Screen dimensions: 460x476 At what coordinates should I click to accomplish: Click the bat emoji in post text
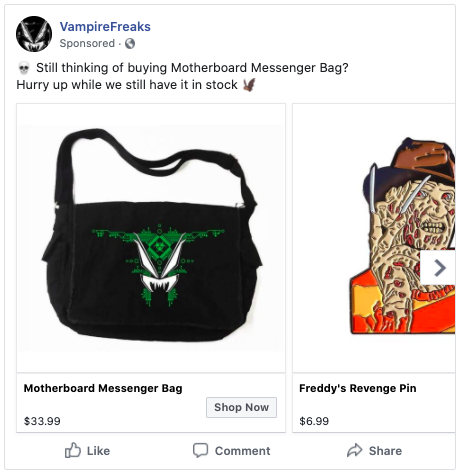(x=249, y=85)
